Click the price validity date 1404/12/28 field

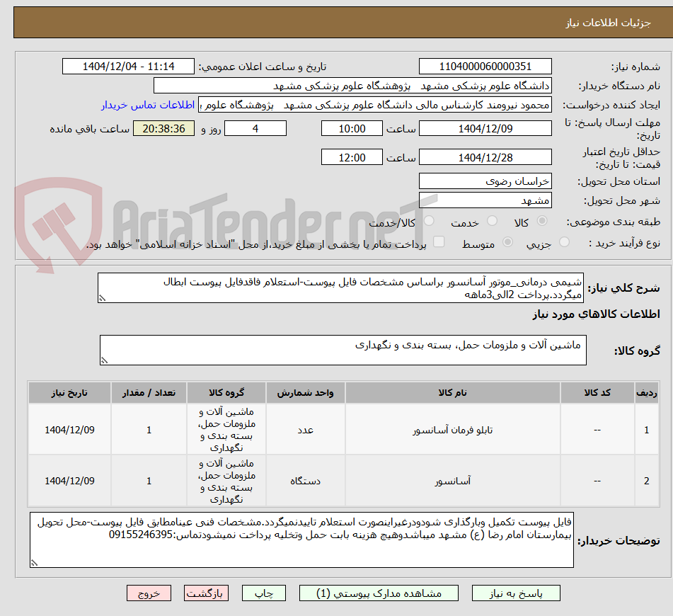click(x=485, y=157)
